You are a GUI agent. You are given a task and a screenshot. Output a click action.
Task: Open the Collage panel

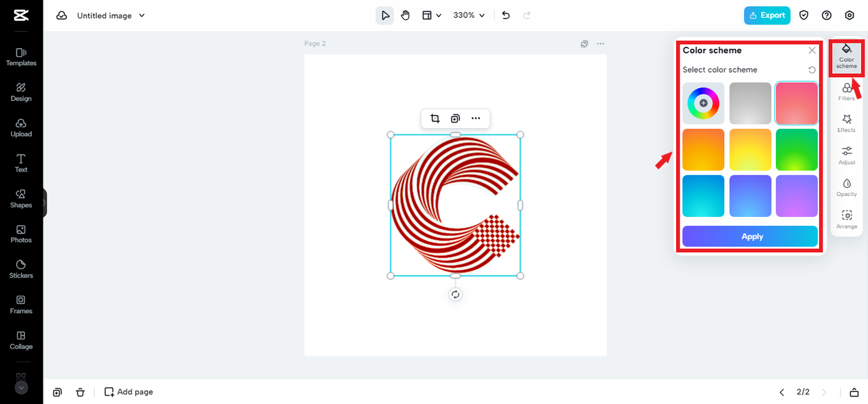(21, 340)
